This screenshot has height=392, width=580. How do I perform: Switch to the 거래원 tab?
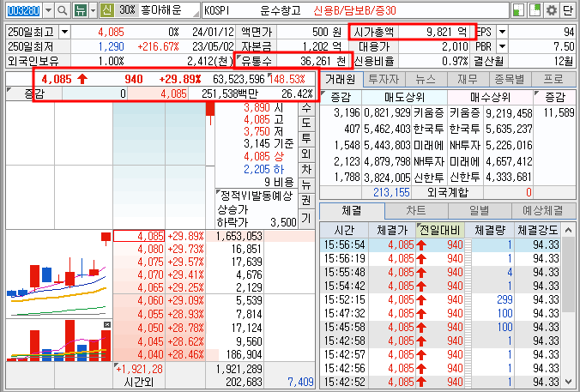341,79
